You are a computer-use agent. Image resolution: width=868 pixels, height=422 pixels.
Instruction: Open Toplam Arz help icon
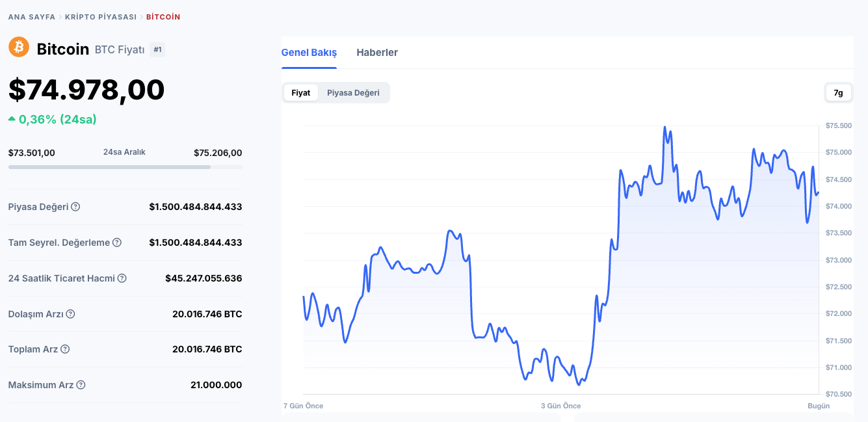65,349
